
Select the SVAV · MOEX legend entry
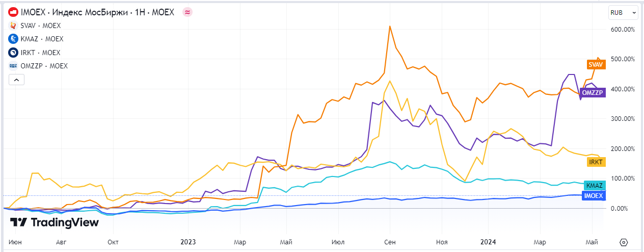tap(42, 26)
